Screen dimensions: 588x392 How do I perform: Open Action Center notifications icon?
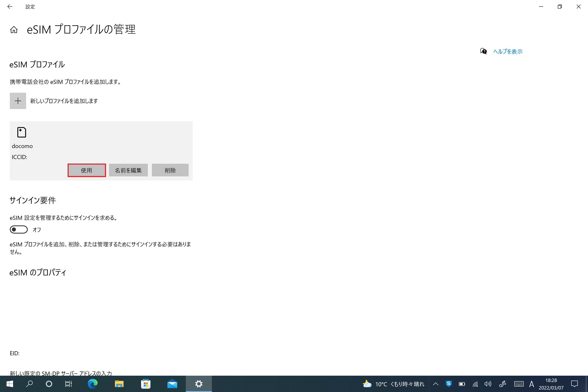(x=575, y=384)
